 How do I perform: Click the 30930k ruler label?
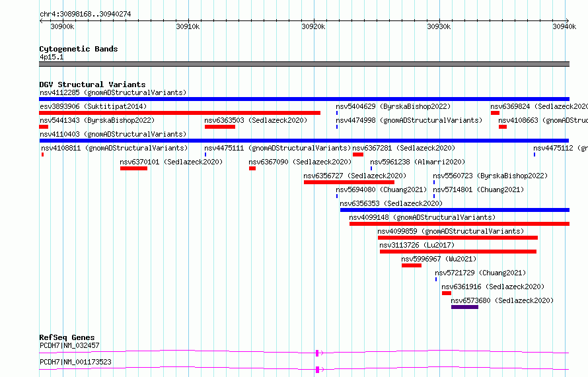tap(439, 26)
